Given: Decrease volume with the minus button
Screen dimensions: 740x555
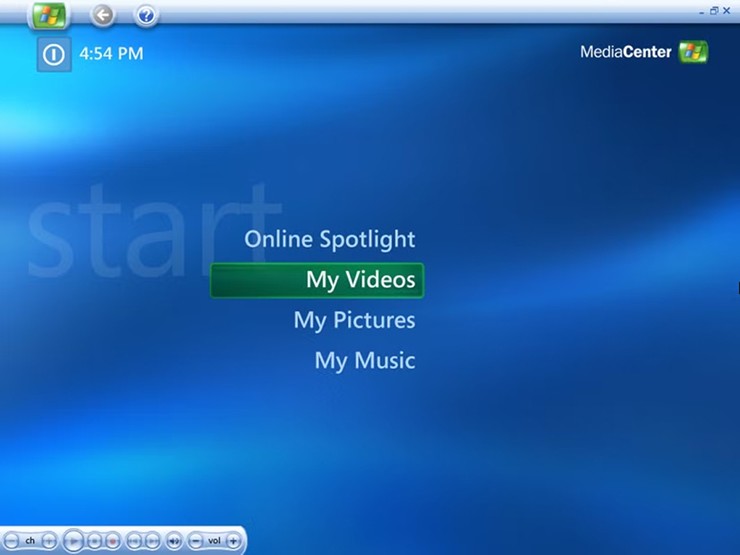Looking at the screenshot, I should tap(195, 541).
